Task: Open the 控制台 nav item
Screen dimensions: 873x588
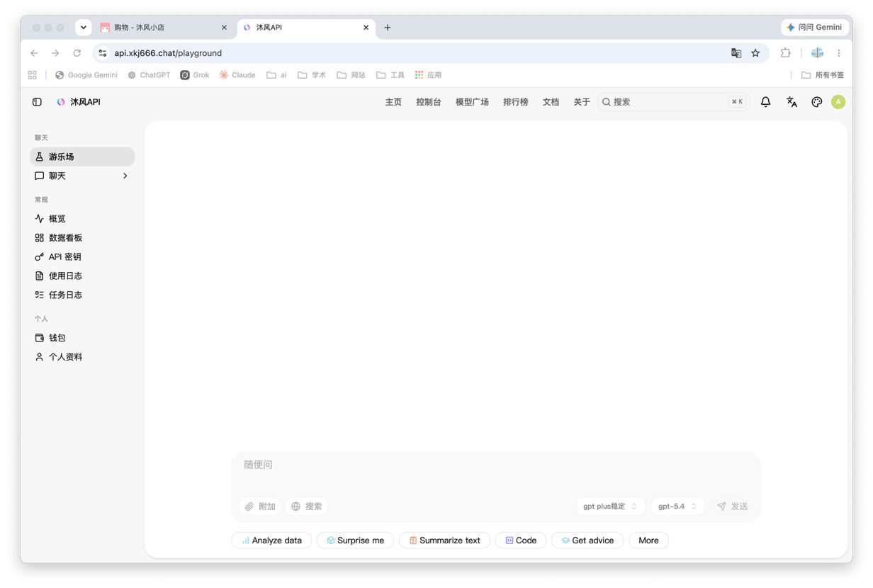Action: (x=429, y=102)
